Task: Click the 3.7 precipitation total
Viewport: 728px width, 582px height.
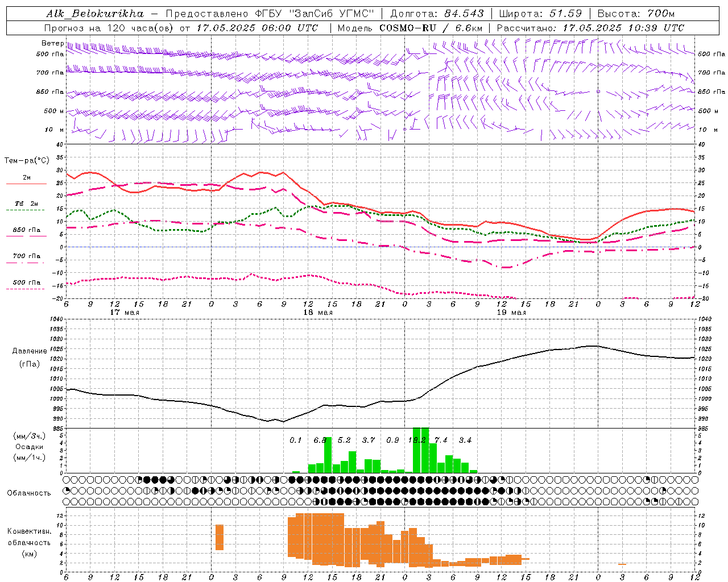Action: (x=369, y=440)
